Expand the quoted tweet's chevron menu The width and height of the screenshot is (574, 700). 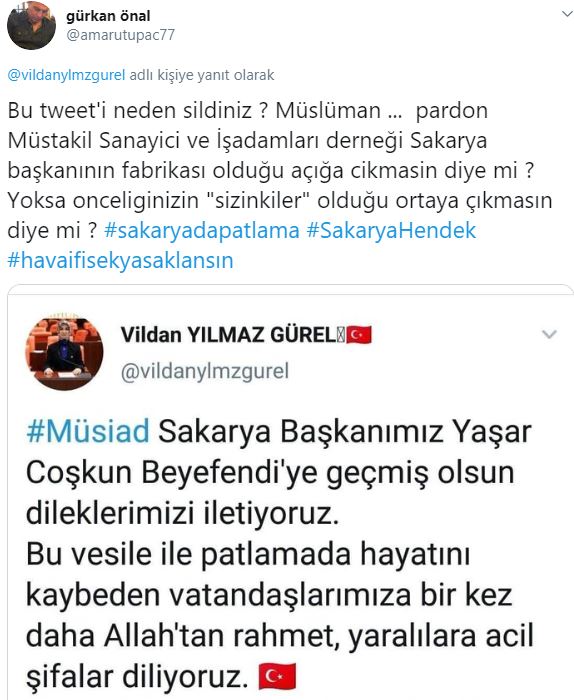pyautogui.click(x=549, y=334)
